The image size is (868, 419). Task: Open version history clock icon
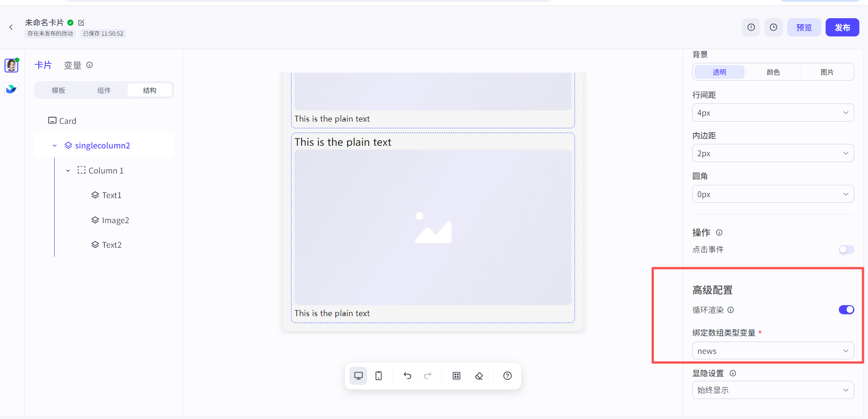[774, 27]
